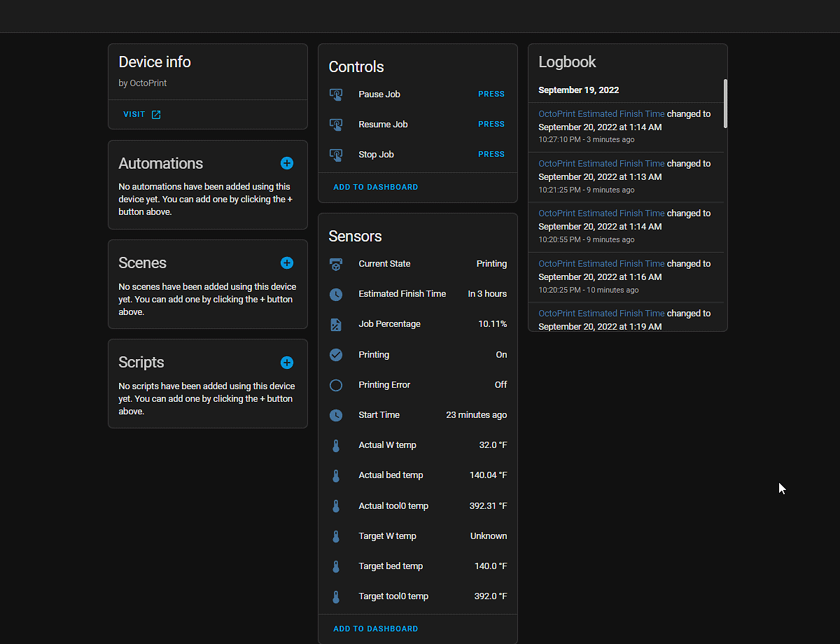The width and height of the screenshot is (840, 644).
Task: Click the Target W temp thermometer icon
Action: coord(336,536)
